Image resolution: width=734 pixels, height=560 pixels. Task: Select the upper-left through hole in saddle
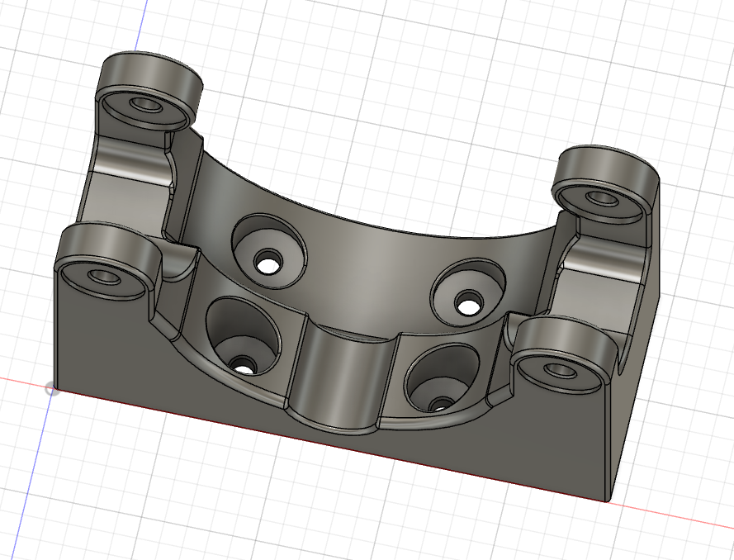pos(268,263)
